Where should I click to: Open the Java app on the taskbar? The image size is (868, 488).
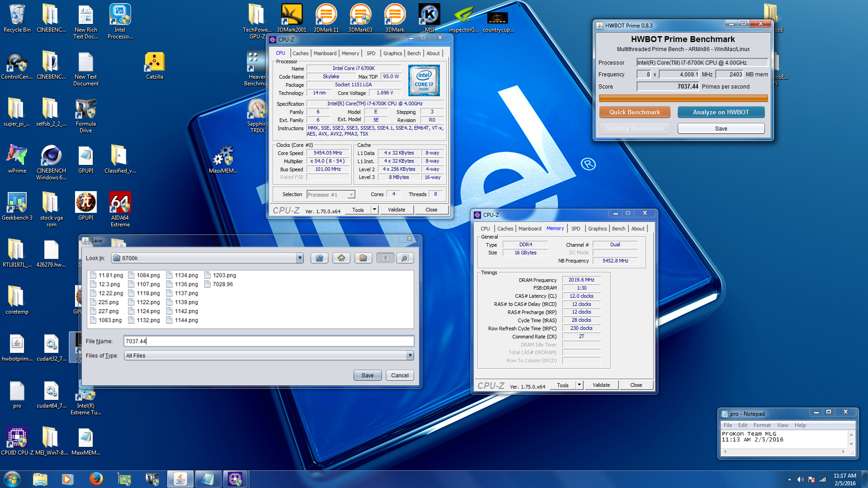[180, 479]
